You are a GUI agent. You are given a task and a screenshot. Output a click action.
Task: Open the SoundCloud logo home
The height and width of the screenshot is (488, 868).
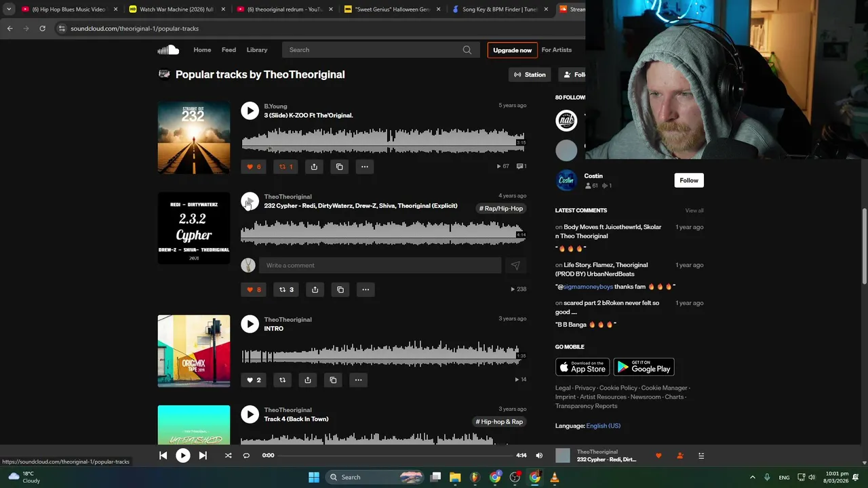pos(168,49)
